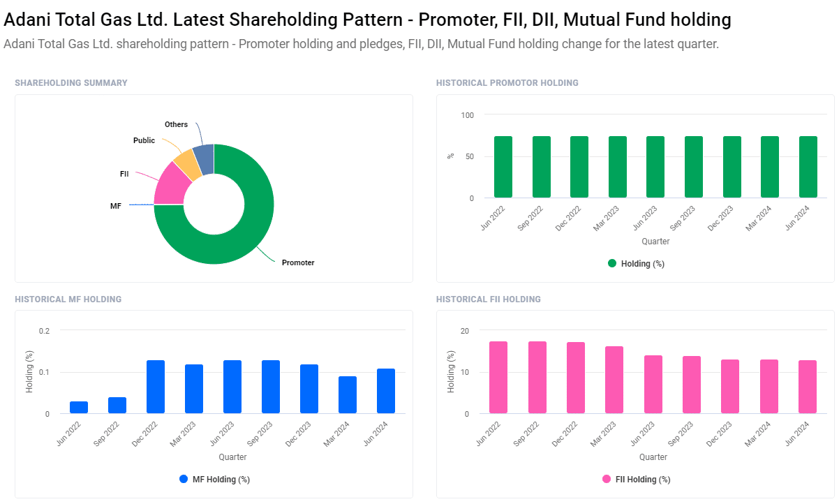The height and width of the screenshot is (504, 839).
Task: Click the Jun 2023 bar in promoter holding chart
Action: (x=655, y=167)
